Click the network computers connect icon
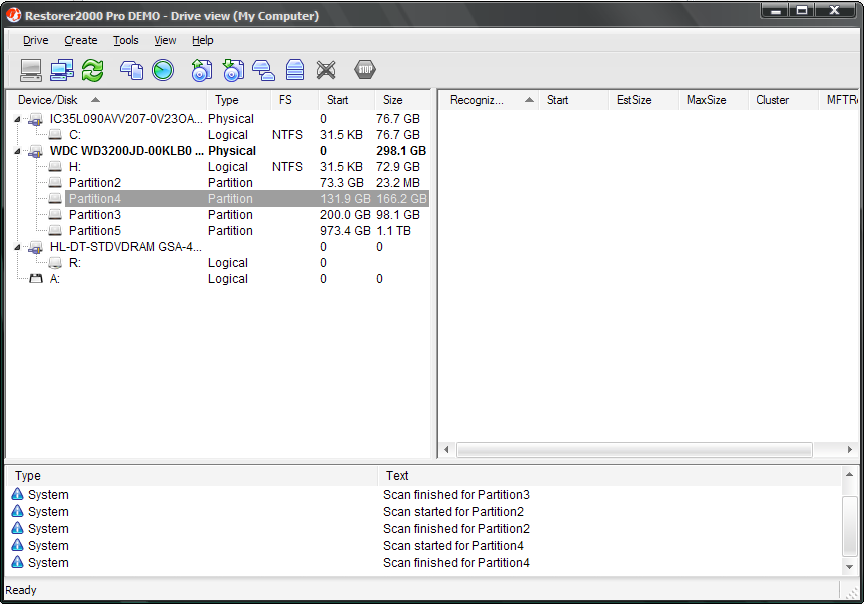The width and height of the screenshot is (864, 604). point(62,70)
